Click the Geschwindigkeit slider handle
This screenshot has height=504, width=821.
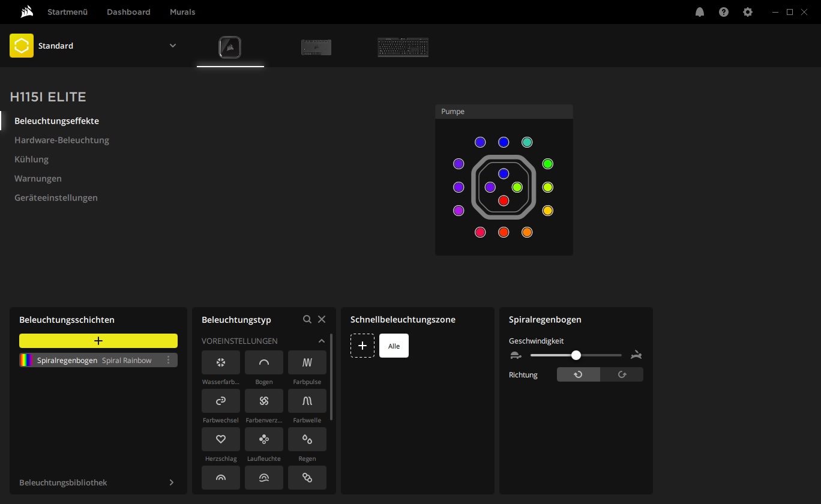click(576, 355)
